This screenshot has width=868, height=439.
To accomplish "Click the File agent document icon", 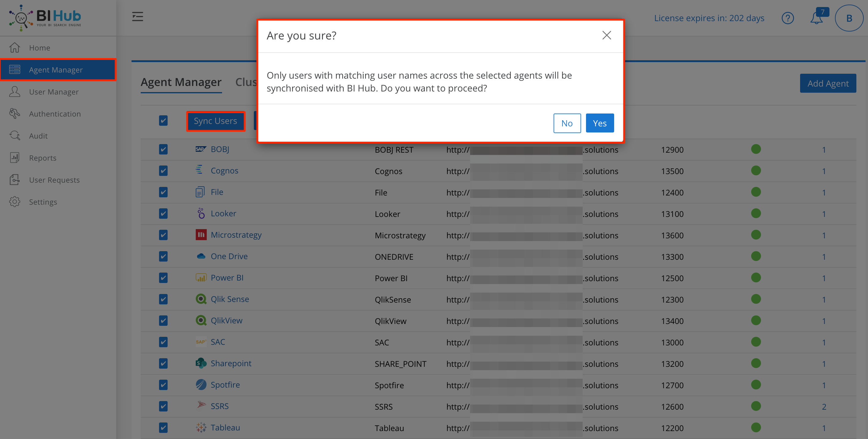I will (x=200, y=192).
